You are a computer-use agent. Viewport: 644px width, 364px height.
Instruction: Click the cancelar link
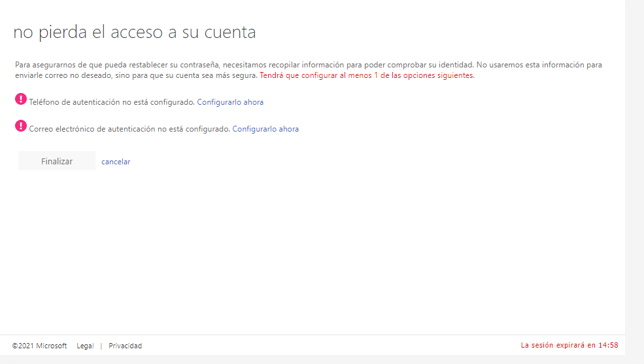pyautogui.click(x=116, y=162)
